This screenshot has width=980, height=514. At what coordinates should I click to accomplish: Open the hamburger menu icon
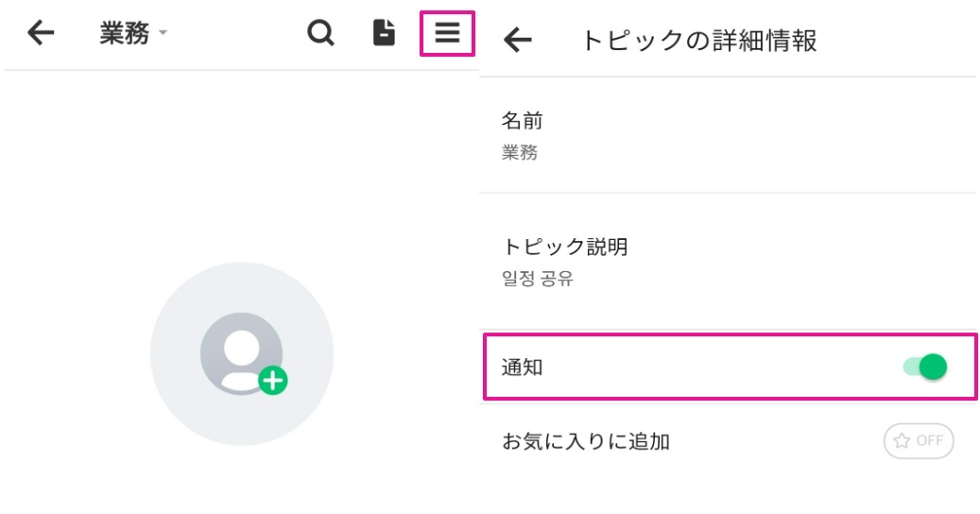(447, 34)
